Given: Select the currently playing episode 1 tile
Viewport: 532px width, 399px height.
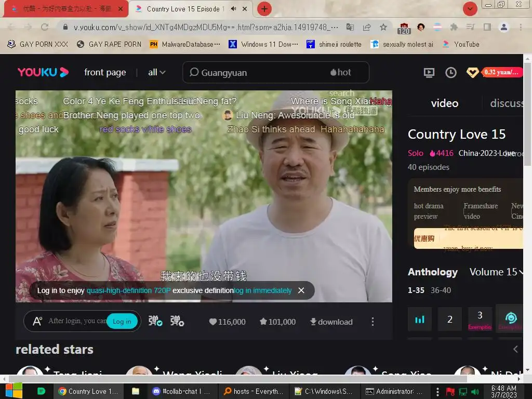Looking at the screenshot, I should click(420, 319).
